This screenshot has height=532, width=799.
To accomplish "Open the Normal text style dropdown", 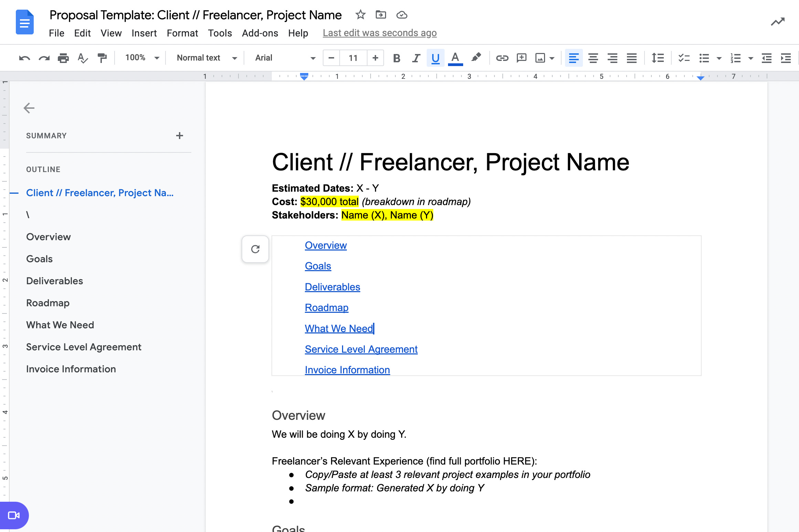I will pos(206,58).
